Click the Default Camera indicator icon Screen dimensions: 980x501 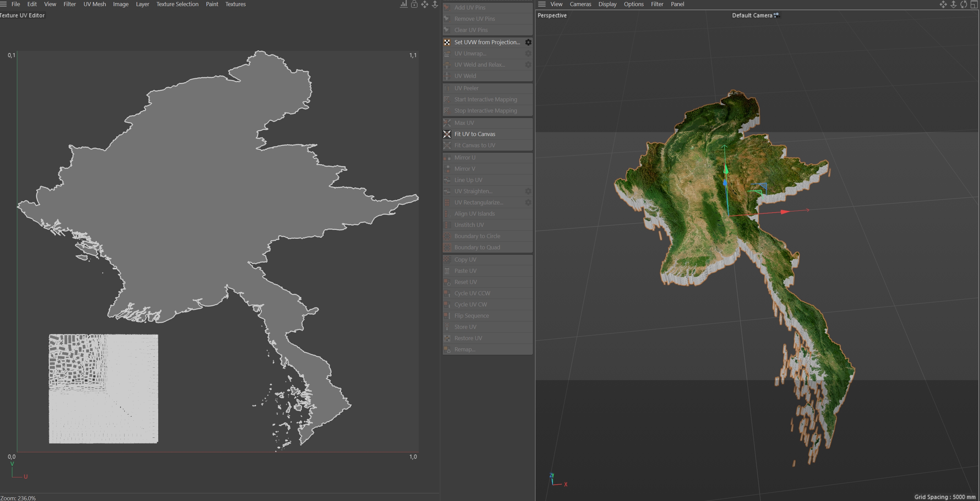(777, 15)
